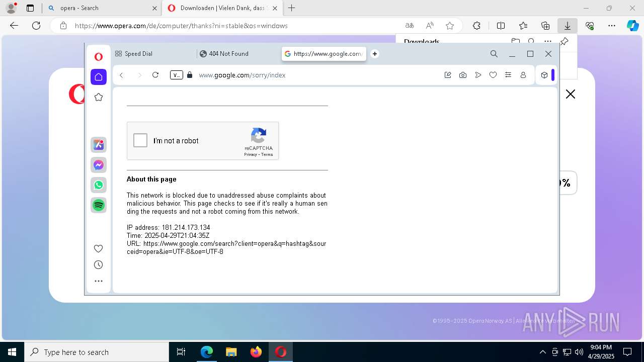Open Edge tab actions menu icon
The width and height of the screenshot is (644, 362).
point(30,8)
